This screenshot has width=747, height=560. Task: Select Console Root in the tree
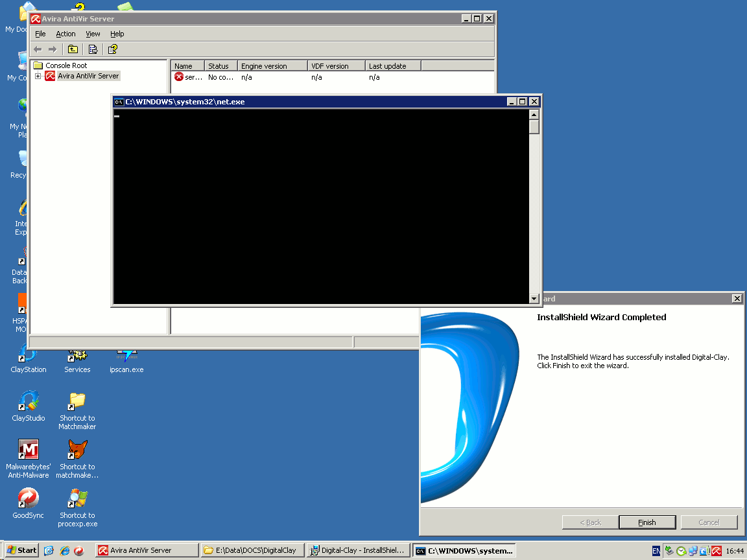tap(66, 65)
